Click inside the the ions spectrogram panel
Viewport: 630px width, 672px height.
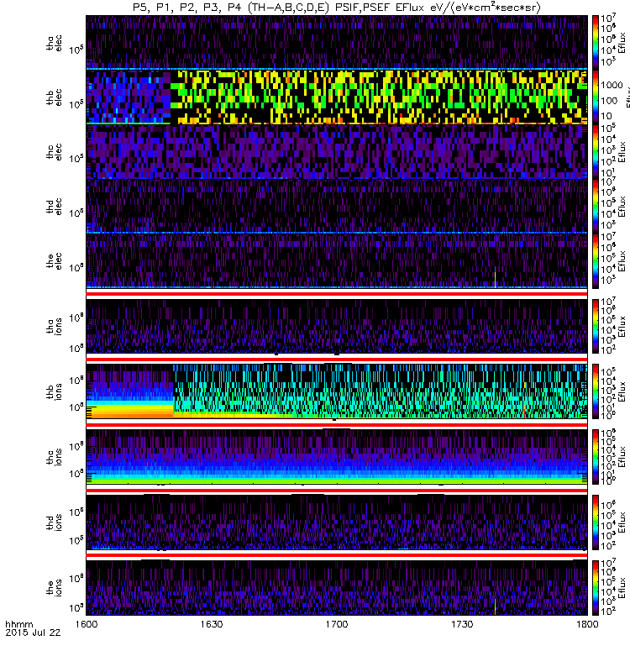click(337, 588)
